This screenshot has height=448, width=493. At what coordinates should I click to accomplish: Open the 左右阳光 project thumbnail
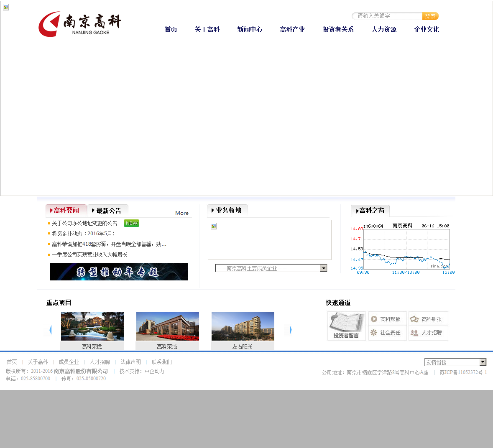243,326
